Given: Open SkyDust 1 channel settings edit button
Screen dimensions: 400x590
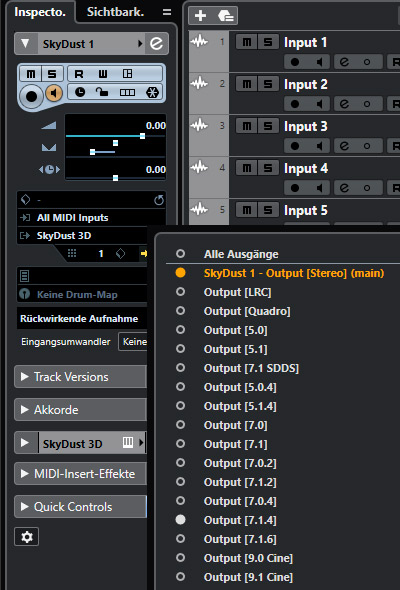Looking at the screenshot, I should click(x=157, y=44).
